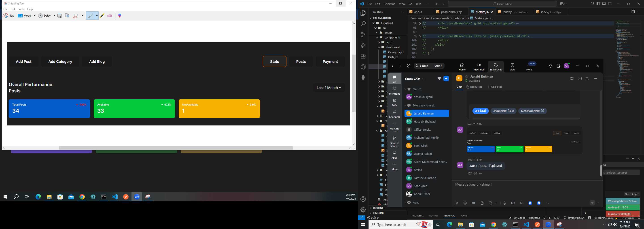Viewport: 644px width, 229px height.
Task: Open the Pen options dropdown arrow
Action: pyautogui.click(x=97, y=16)
